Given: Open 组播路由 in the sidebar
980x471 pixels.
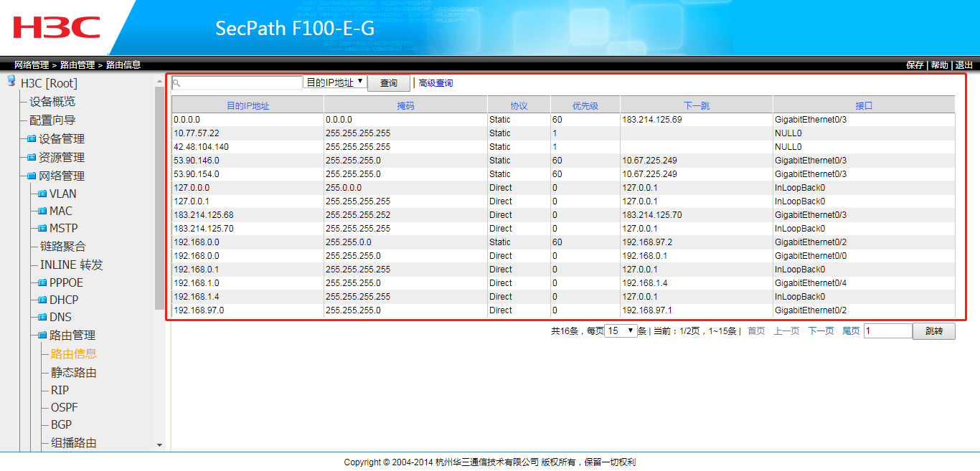Looking at the screenshot, I should pos(74,442).
